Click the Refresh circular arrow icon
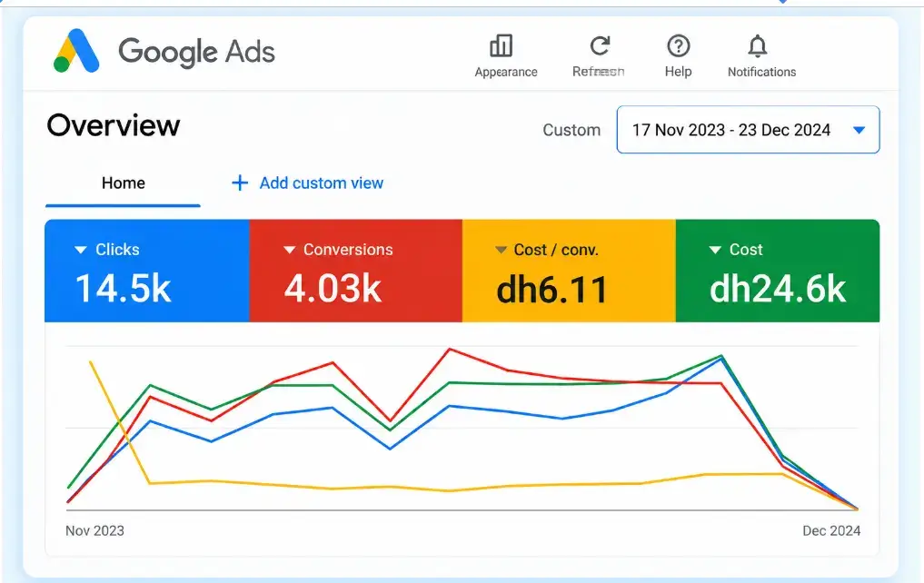 [x=600, y=45]
